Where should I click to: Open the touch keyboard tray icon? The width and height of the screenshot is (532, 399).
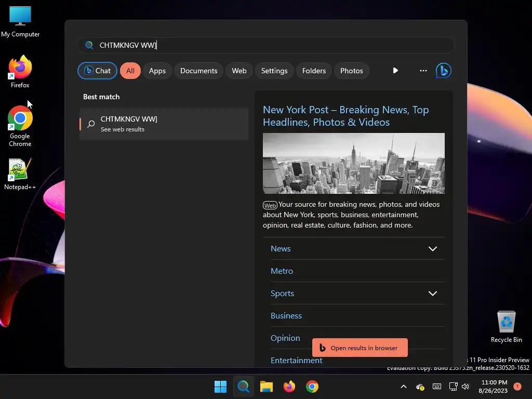coord(436,387)
